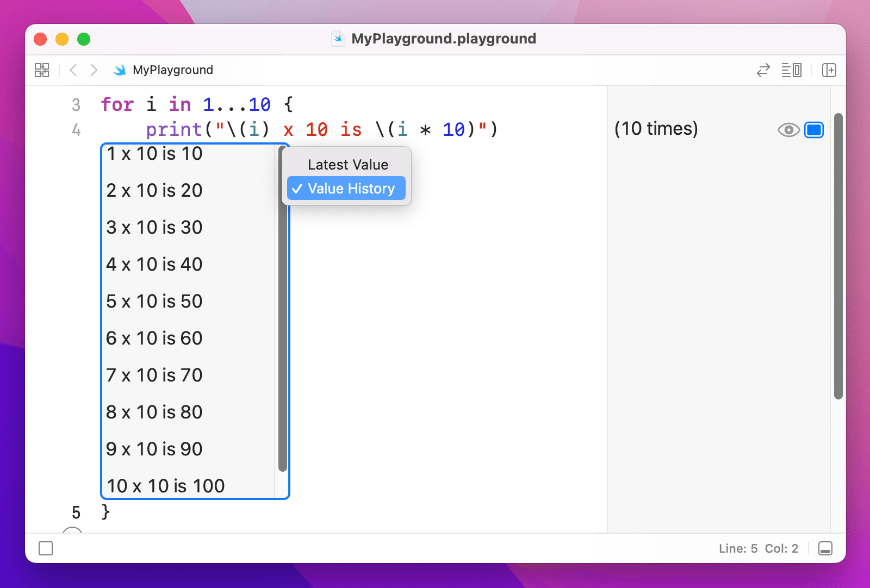Choose Latest Value from the popup

click(347, 164)
